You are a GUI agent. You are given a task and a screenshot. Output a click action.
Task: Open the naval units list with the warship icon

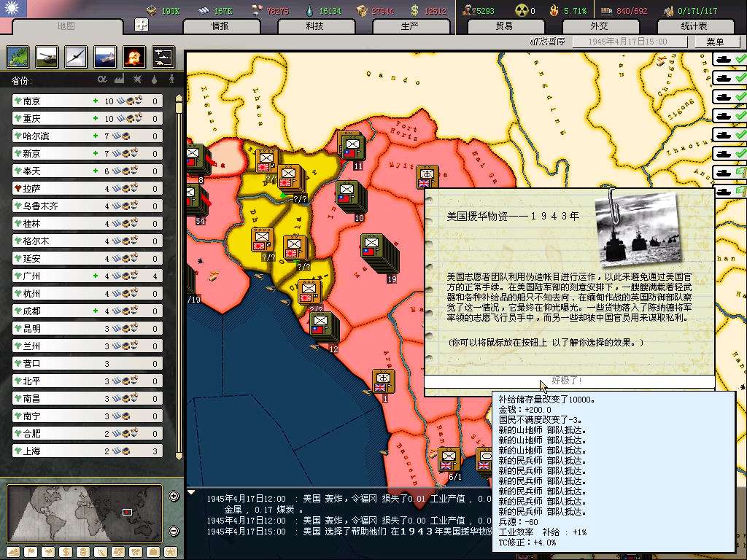pos(104,56)
